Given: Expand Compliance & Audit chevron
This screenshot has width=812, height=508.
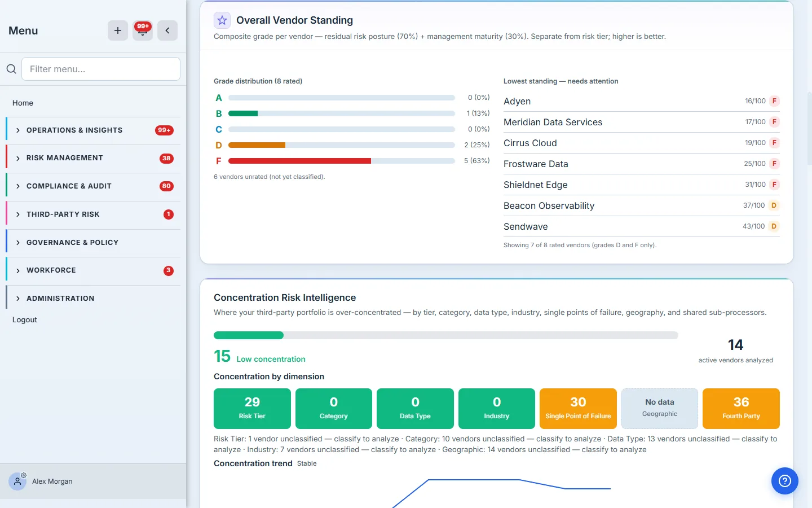Looking at the screenshot, I should 18,186.
